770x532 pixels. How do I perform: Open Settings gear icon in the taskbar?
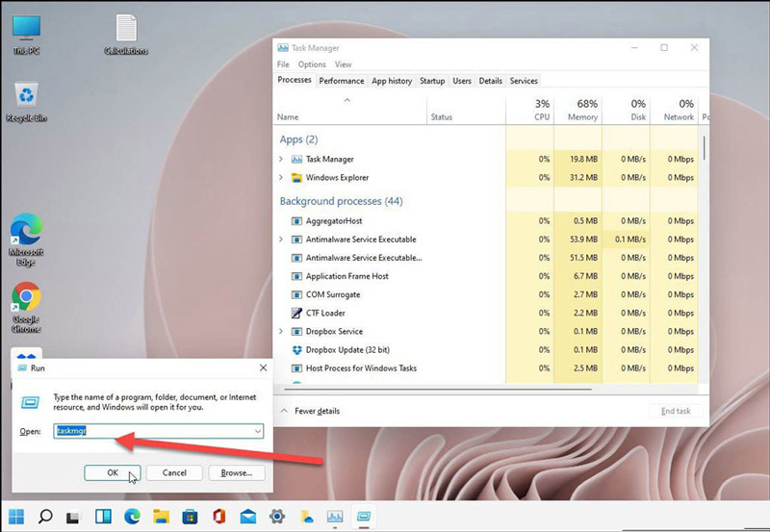[x=276, y=516]
